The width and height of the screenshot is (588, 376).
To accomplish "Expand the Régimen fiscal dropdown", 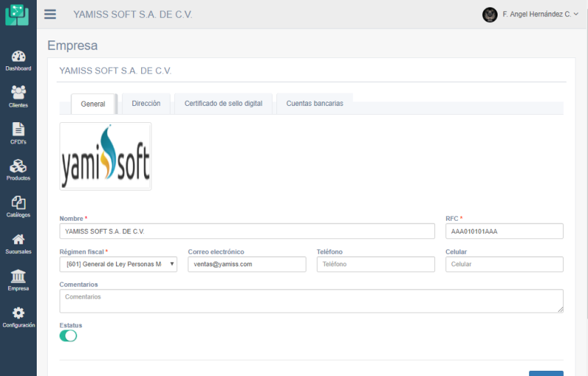I will (118, 264).
